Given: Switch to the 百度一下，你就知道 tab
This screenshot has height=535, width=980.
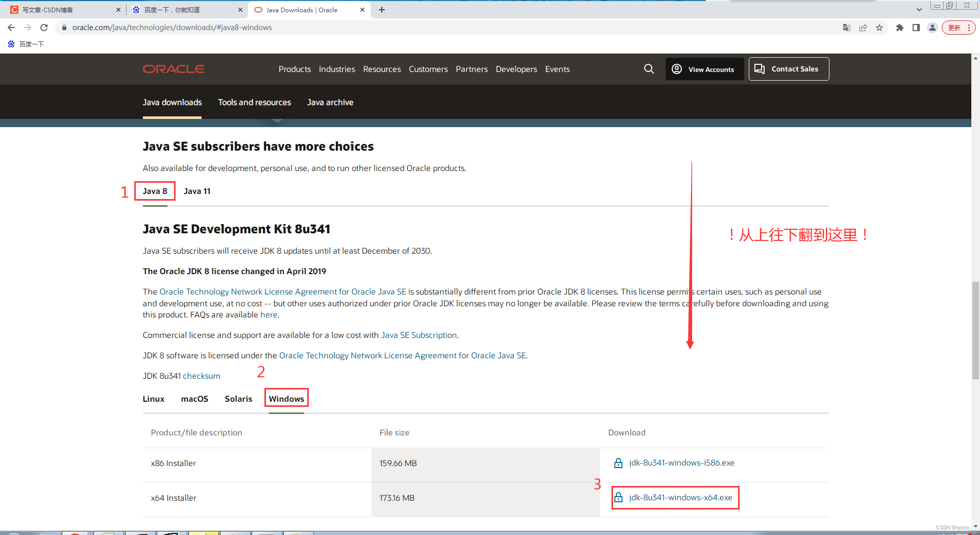Looking at the screenshot, I should point(186,10).
